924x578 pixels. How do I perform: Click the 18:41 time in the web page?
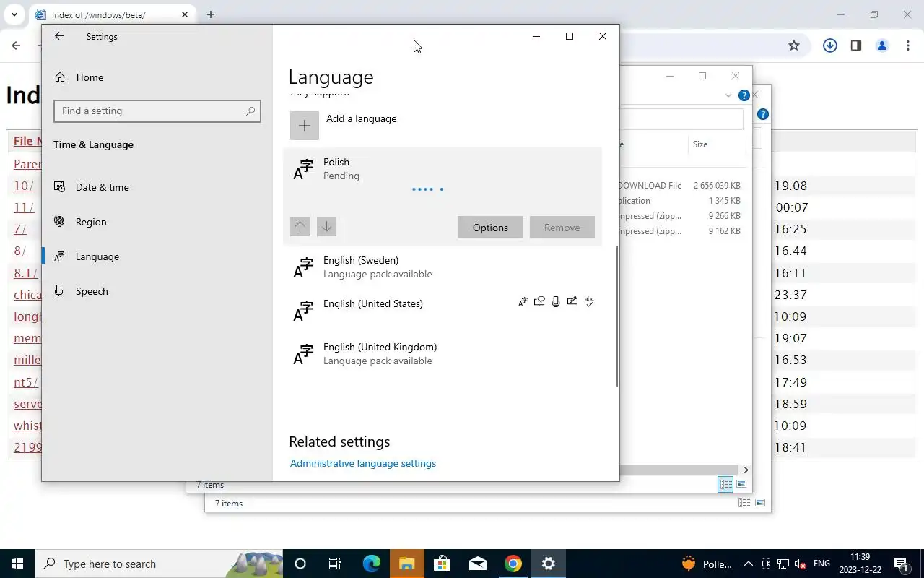pyautogui.click(x=791, y=447)
